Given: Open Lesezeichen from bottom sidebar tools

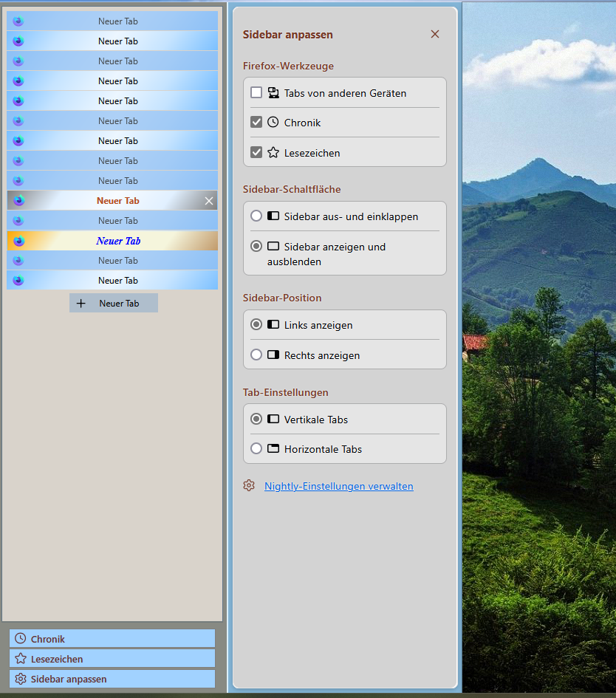Looking at the screenshot, I should coord(112,658).
